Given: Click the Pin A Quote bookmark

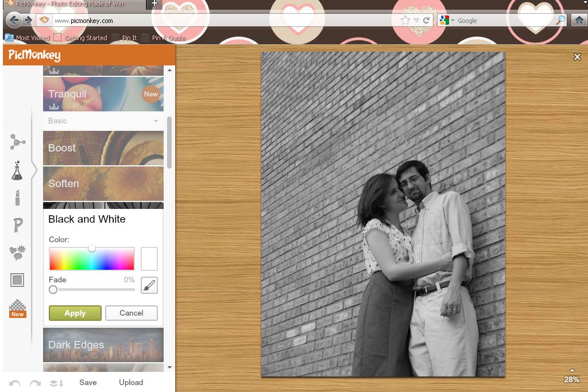Looking at the screenshot, I should point(164,38).
